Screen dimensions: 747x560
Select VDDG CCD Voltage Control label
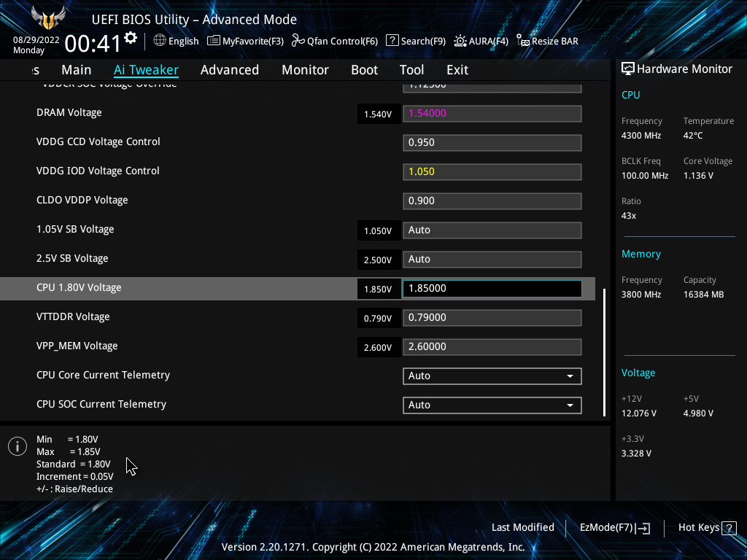click(98, 142)
